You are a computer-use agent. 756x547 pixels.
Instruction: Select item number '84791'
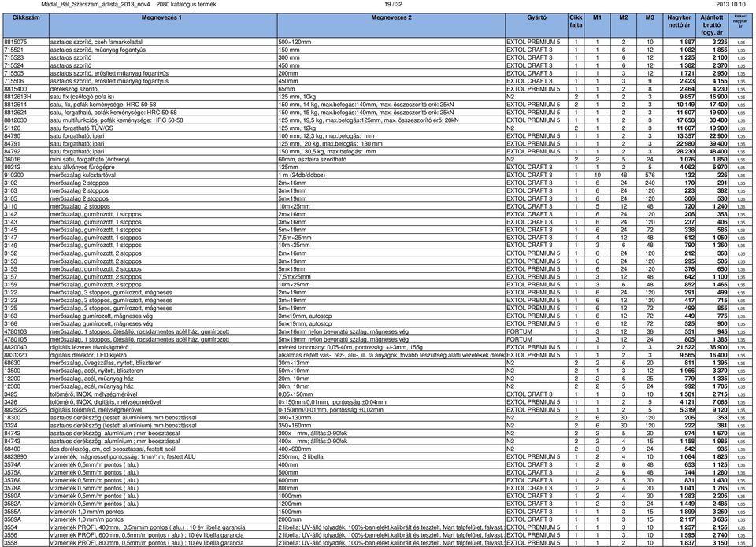(12, 143)
